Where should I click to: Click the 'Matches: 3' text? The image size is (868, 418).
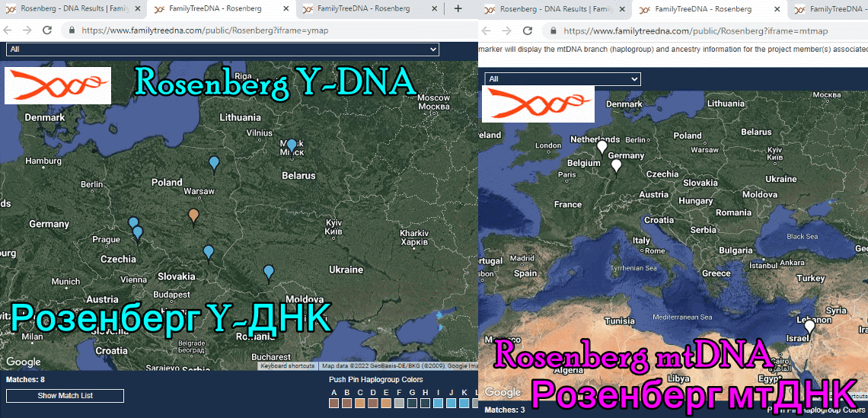point(503,410)
